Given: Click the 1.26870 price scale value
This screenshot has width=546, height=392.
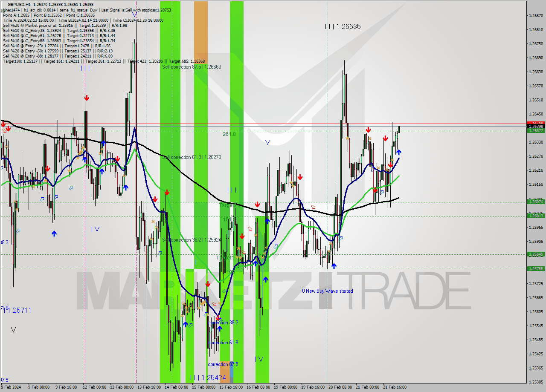Looking at the screenshot, I should (x=536, y=16).
